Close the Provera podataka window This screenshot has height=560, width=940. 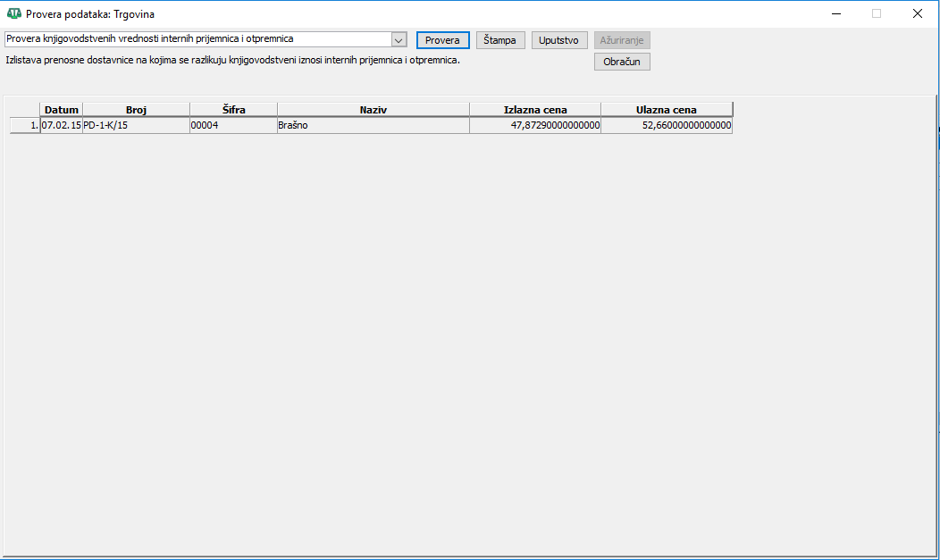(918, 13)
